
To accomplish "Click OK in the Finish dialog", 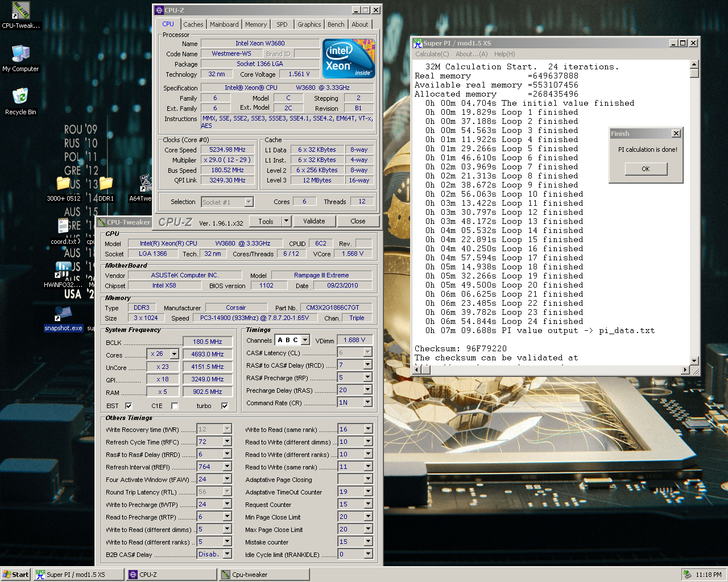I will tap(646, 169).
